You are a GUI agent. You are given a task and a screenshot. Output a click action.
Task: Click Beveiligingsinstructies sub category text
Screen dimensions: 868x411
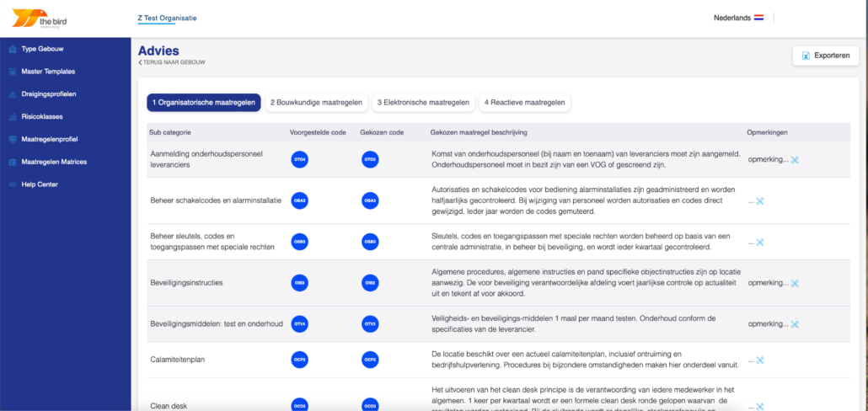click(186, 283)
